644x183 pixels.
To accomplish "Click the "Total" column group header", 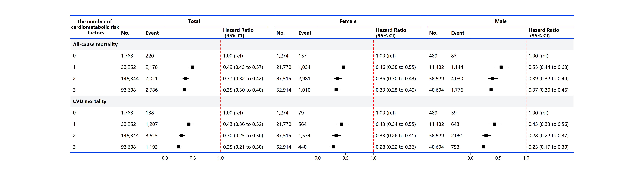I will [x=194, y=21].
